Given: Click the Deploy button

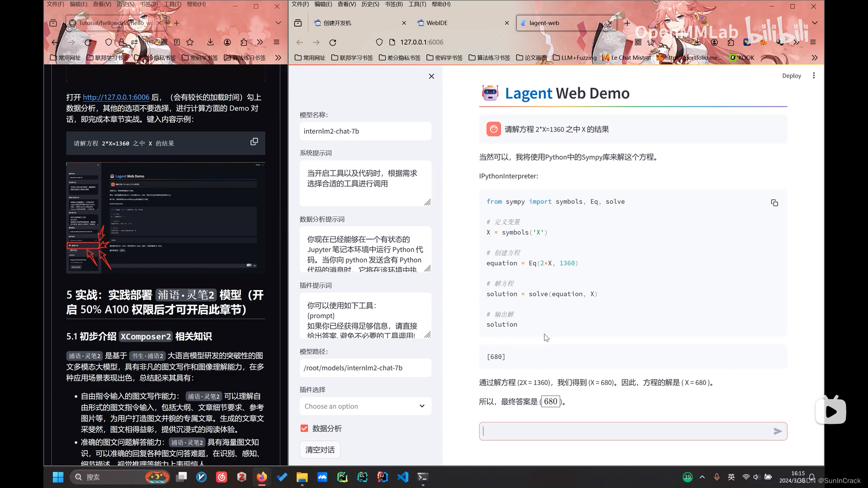Looking at the screenshot, I should 791,75.
